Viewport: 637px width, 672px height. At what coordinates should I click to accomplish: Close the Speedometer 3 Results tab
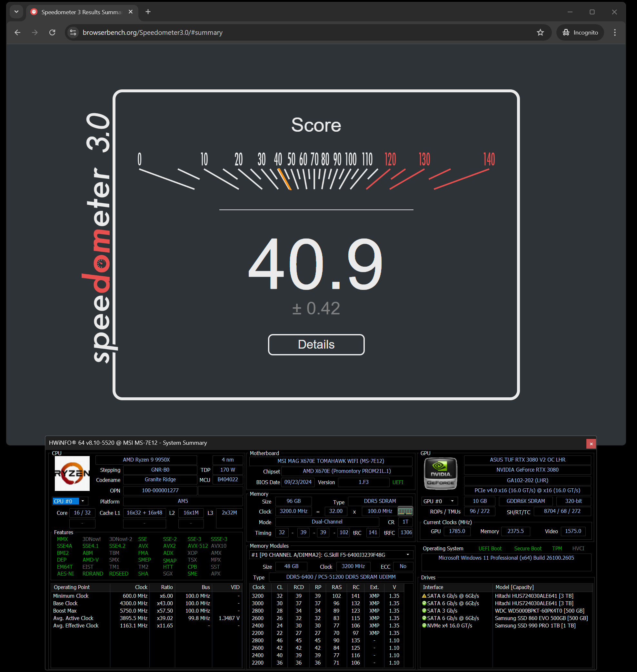click(x=130, y=12)
